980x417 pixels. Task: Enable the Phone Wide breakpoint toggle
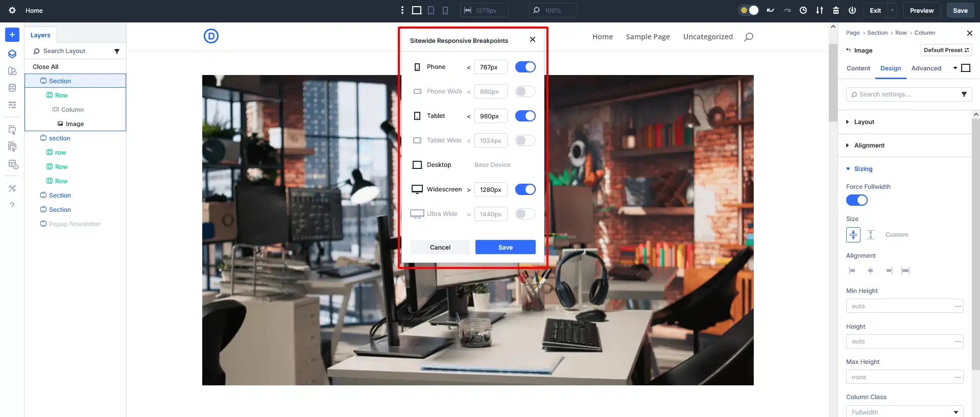[525, 91]
